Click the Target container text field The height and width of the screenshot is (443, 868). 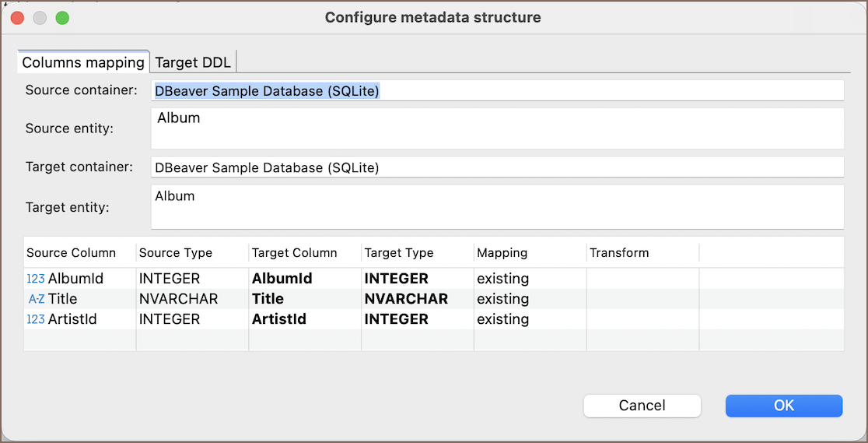[497, 167]
